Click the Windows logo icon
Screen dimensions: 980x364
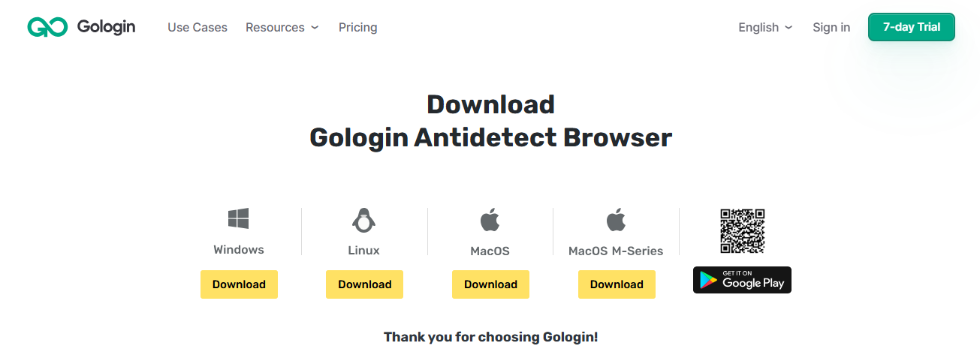238,219
